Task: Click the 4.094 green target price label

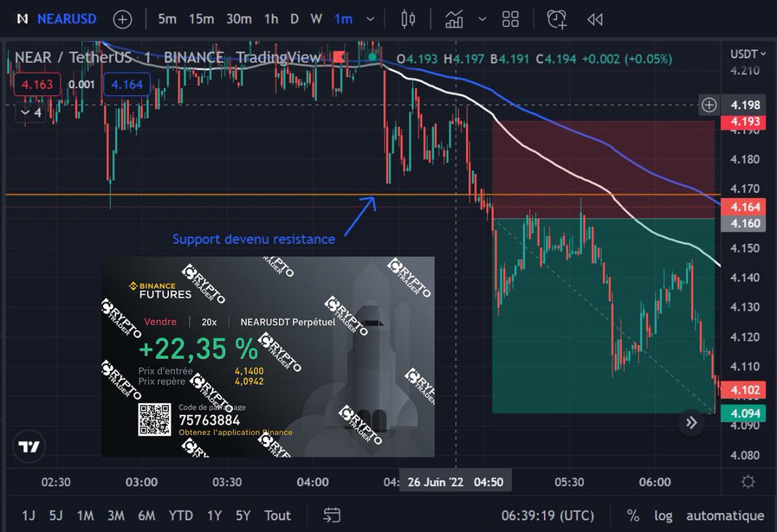Action: point(742,413)
